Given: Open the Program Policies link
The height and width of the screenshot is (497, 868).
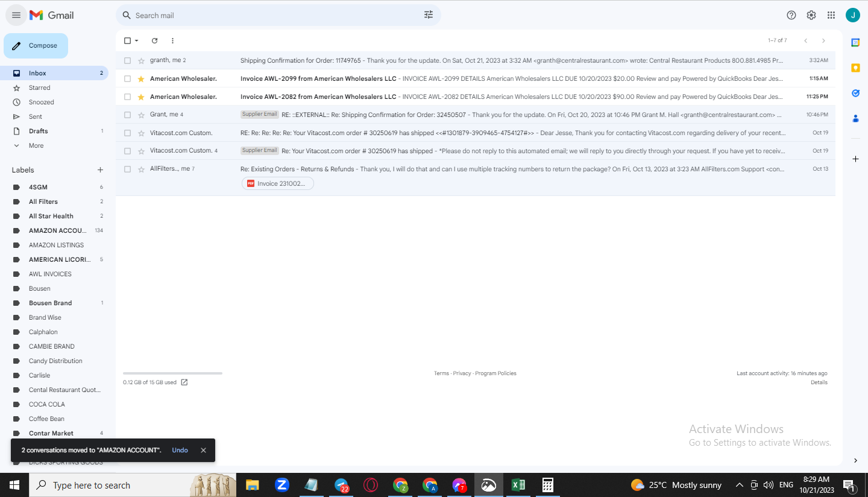Looking at the screenshot, I should coord(495,373).
